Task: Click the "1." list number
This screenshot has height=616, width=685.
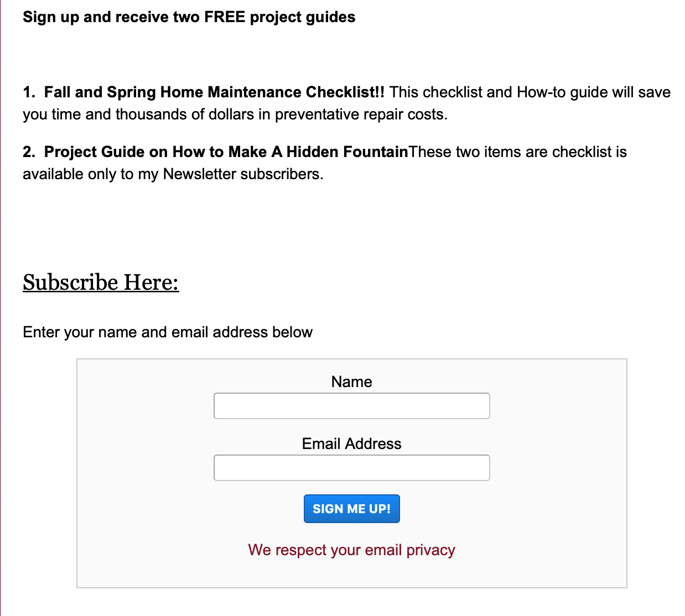Action: (x=29, y=92)
